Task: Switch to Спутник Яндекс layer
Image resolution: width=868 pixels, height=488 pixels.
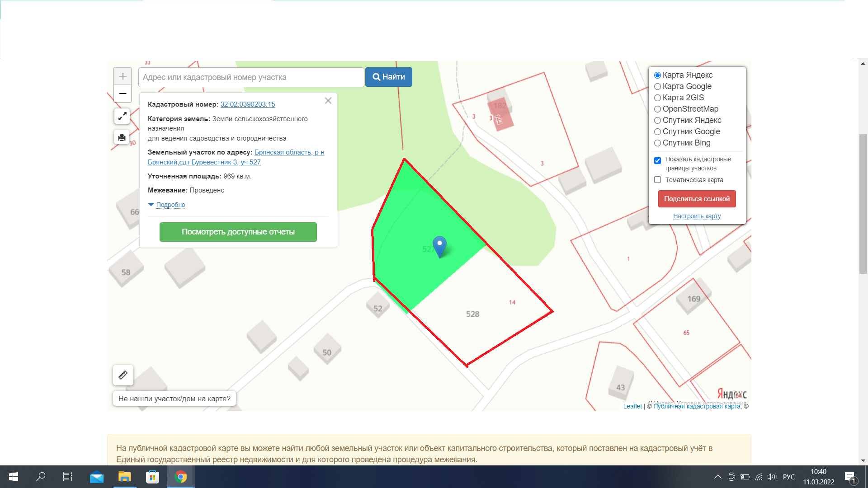Action: pyautogui.click(x=658, y=120)
